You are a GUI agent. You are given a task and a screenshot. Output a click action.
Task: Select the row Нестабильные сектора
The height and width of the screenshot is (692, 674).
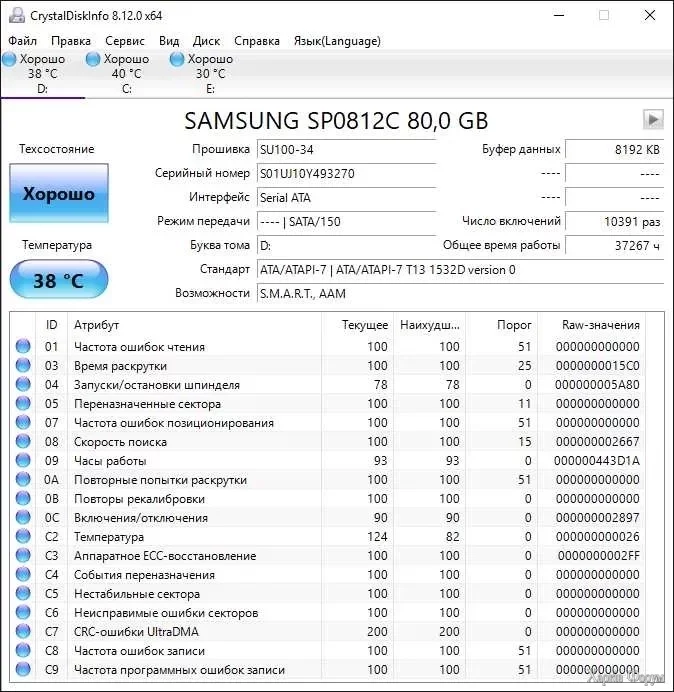(328, 593)
